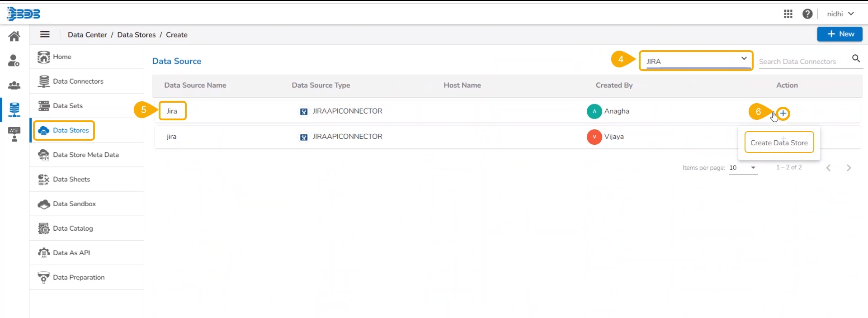868x318 pixels.
Task: Click JIRAAPICONNECTOR text in Anagha's row
Action: 347,111
